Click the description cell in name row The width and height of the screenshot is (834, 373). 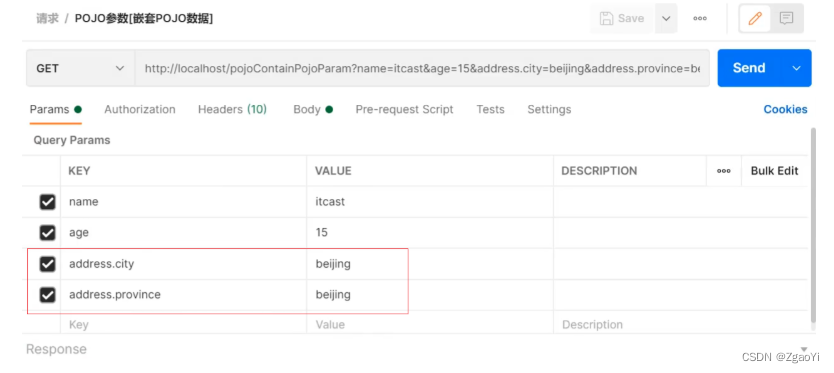pos(680,202)
